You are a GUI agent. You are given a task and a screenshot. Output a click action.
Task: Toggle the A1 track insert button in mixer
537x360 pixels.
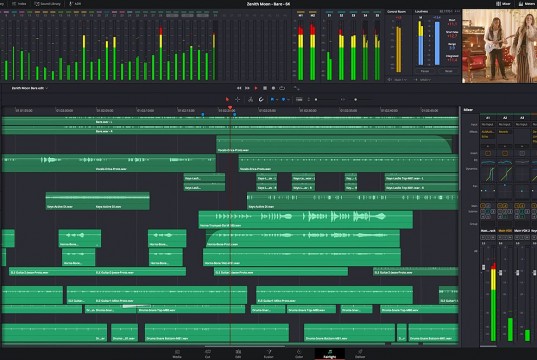pos(488,153)
